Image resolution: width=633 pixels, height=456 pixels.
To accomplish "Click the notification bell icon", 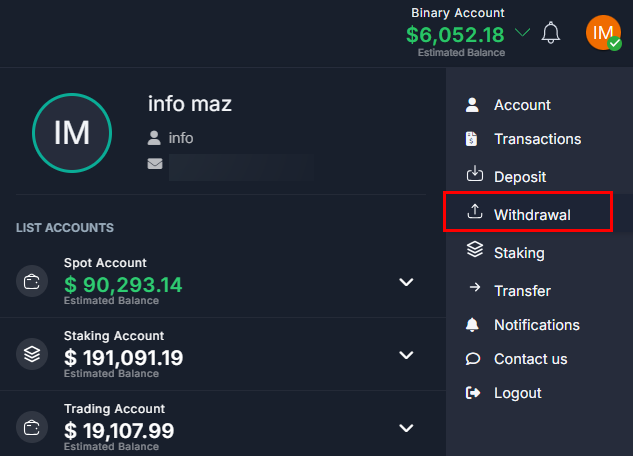I will pyautogui.click(x=551, y=33).
